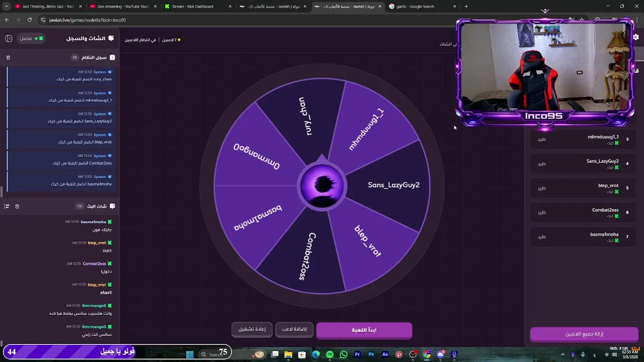The width and height of the screenshot is (644, 362).
Task: Open Task View from the taskbar
Action: pyautogui.click(x=275, y=354)
